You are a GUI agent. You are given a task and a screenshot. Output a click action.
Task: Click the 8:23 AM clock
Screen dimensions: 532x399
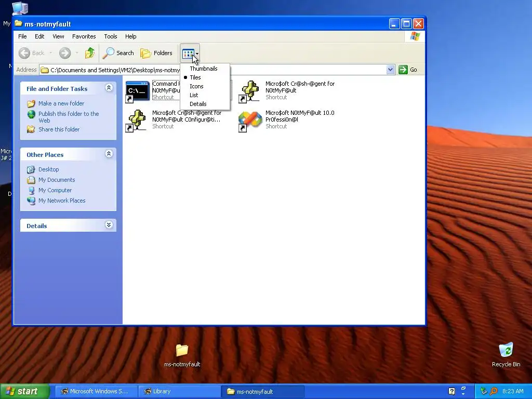513,391
